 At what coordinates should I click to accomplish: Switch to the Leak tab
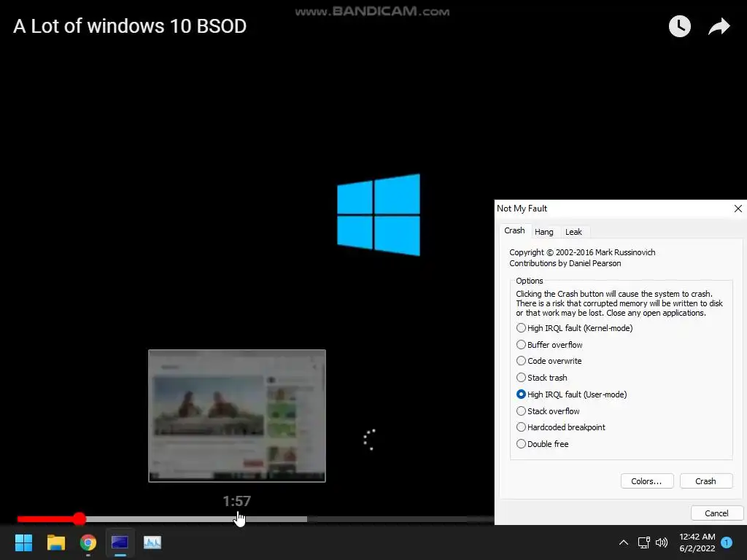click(x=573, y=232)
